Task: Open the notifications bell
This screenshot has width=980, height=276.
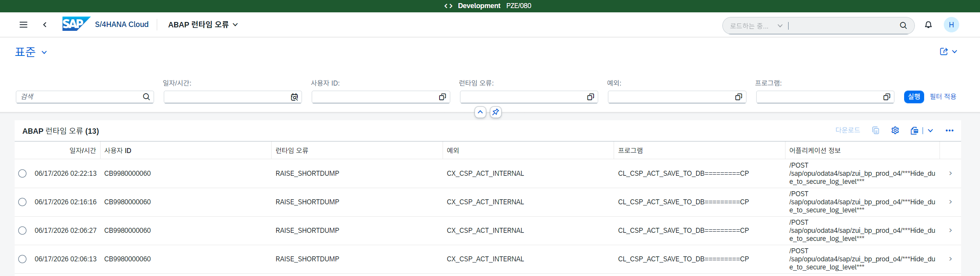Action: [928, 25]
